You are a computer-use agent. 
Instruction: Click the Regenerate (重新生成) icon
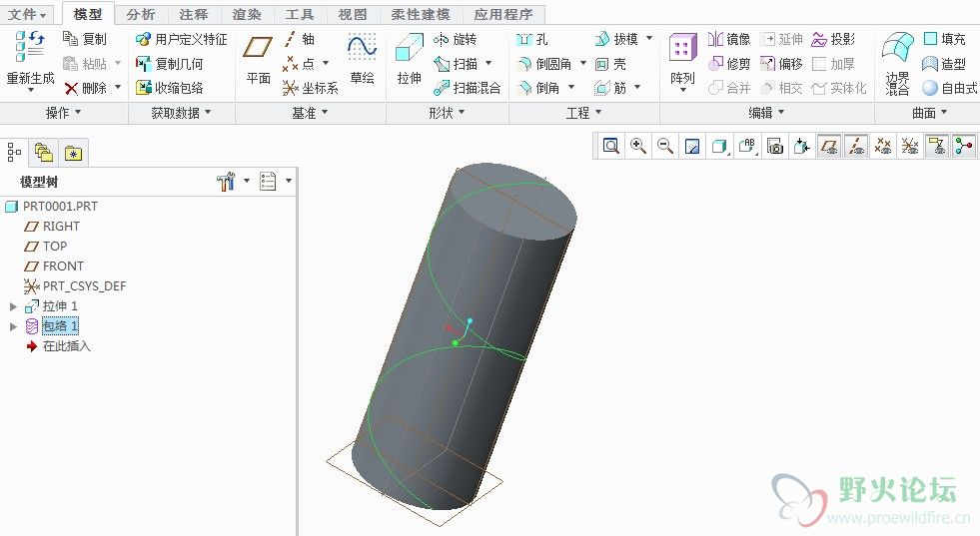(30, 48)
